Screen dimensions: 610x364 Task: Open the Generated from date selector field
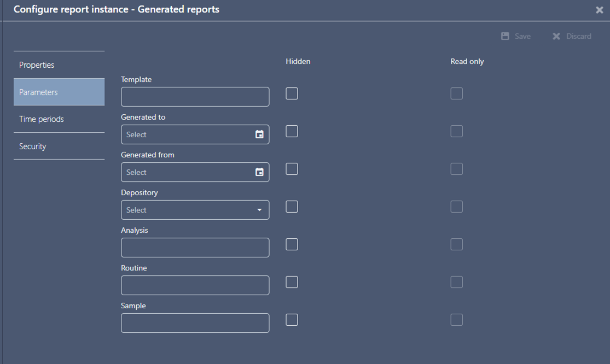186,172
